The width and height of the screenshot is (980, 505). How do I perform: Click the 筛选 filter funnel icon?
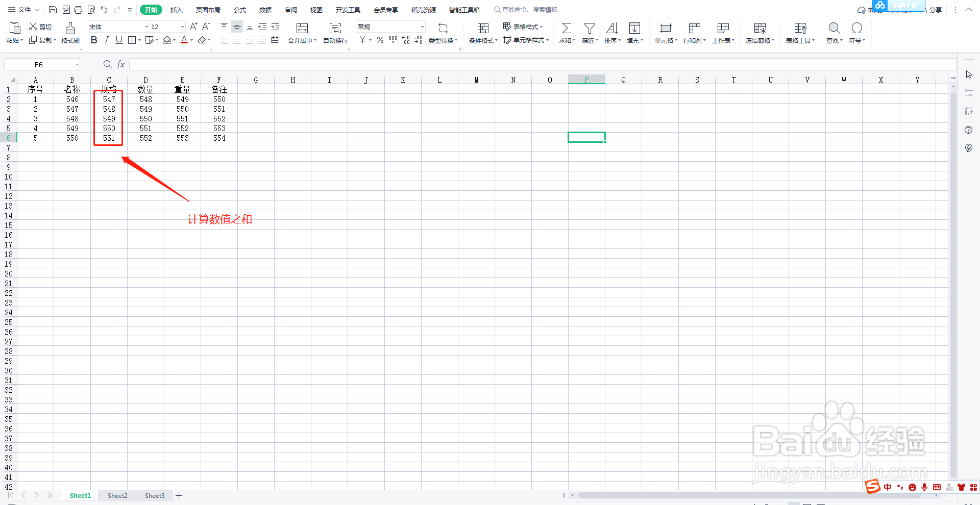(590, 28)
